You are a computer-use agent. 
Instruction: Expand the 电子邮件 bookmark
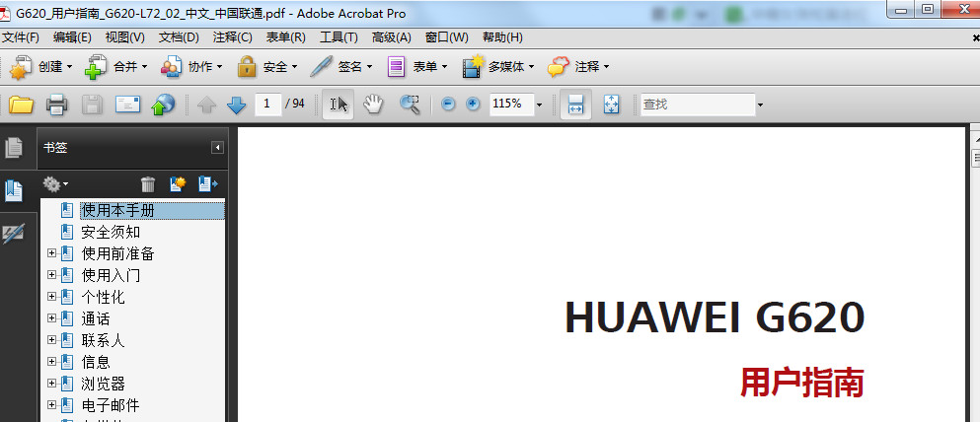coord(52,405)
